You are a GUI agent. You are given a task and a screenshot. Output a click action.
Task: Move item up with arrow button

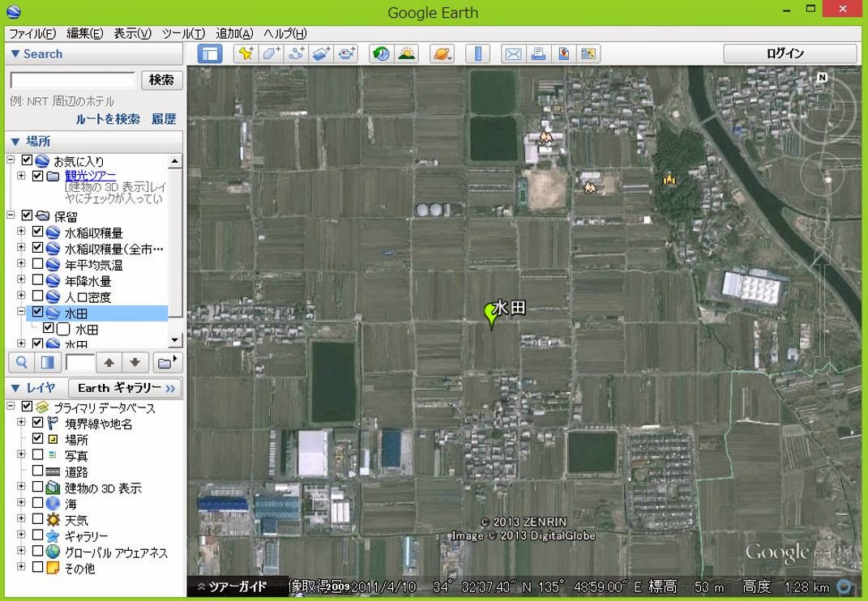tap(109, 363)
